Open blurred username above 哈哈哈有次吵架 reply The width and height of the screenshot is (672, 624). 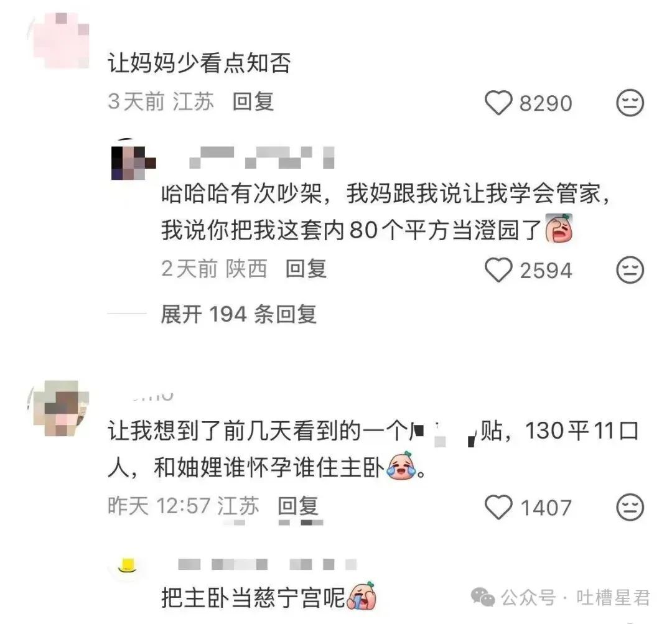[262, 158]
